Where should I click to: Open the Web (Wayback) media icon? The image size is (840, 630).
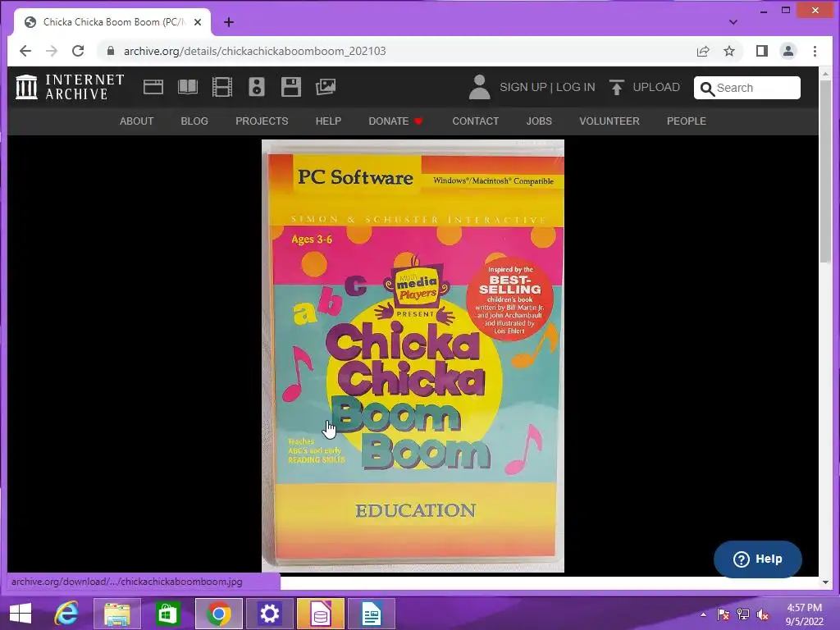(153, 87)
